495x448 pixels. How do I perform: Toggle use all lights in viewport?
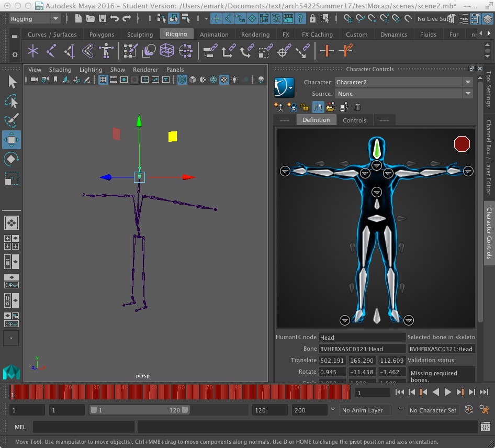point(234,80)
